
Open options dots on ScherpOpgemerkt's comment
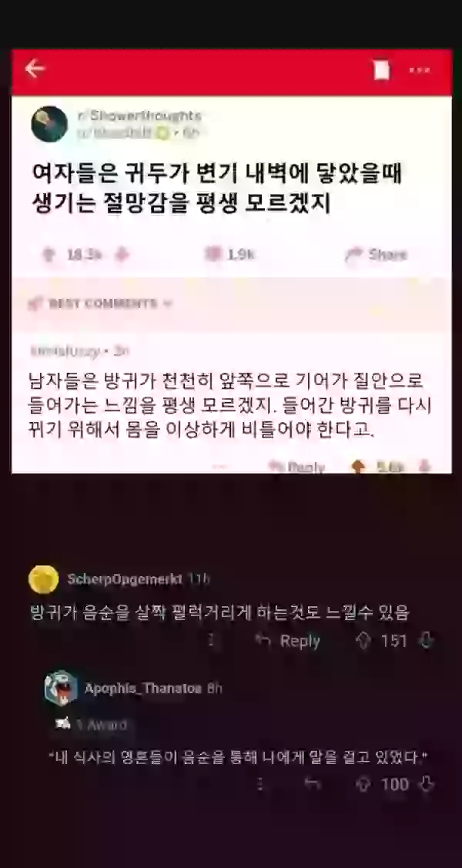tap(211, 641)
